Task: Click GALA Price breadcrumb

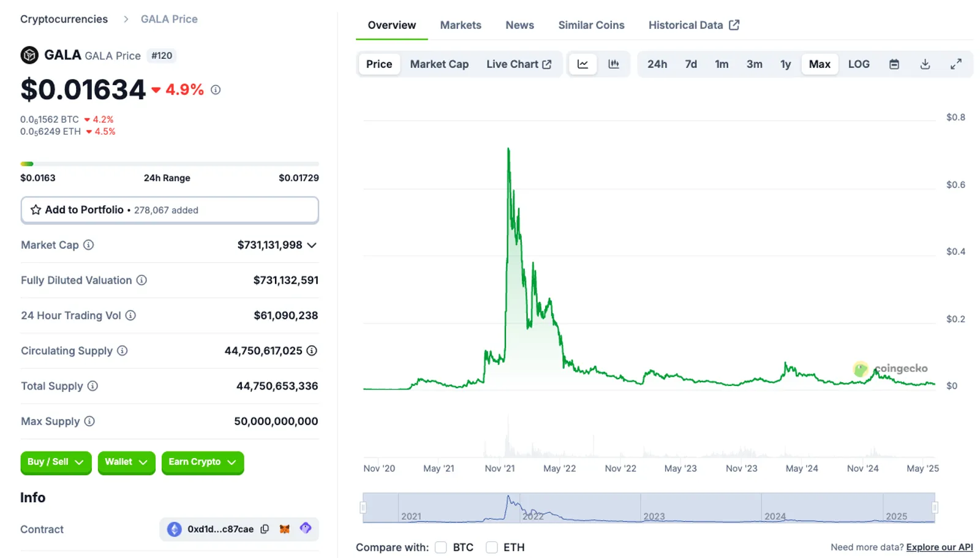Action: (x=169, y=19)
